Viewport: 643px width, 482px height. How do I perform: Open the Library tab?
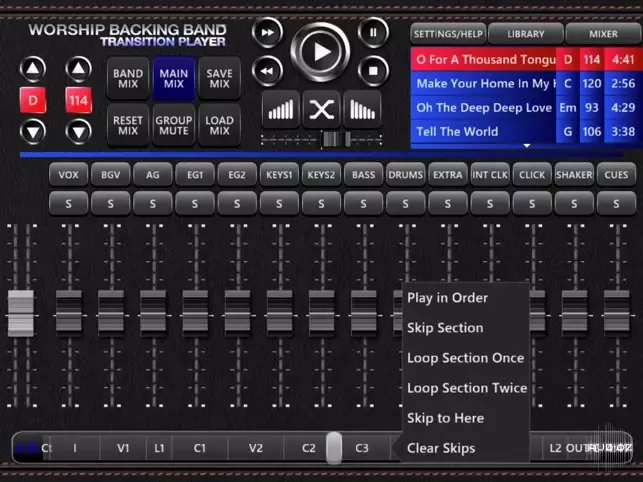pyautogui.click(x=526, y=34)
